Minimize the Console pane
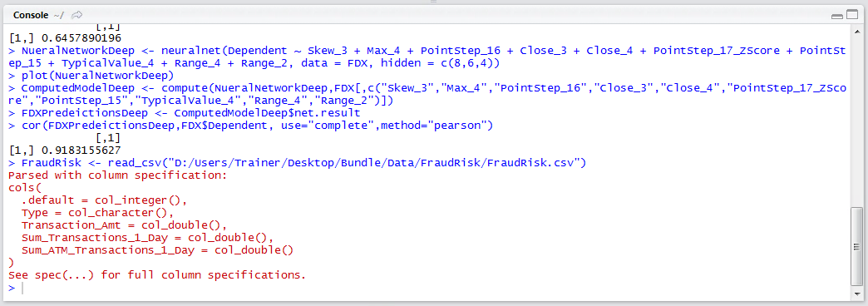The width and height of the screenshot is (868, 306). [837, 17]
